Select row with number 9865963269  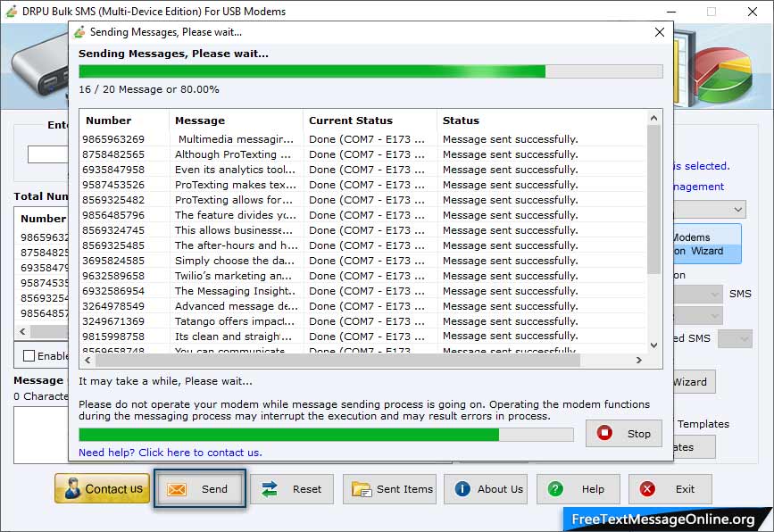(362, 139)
